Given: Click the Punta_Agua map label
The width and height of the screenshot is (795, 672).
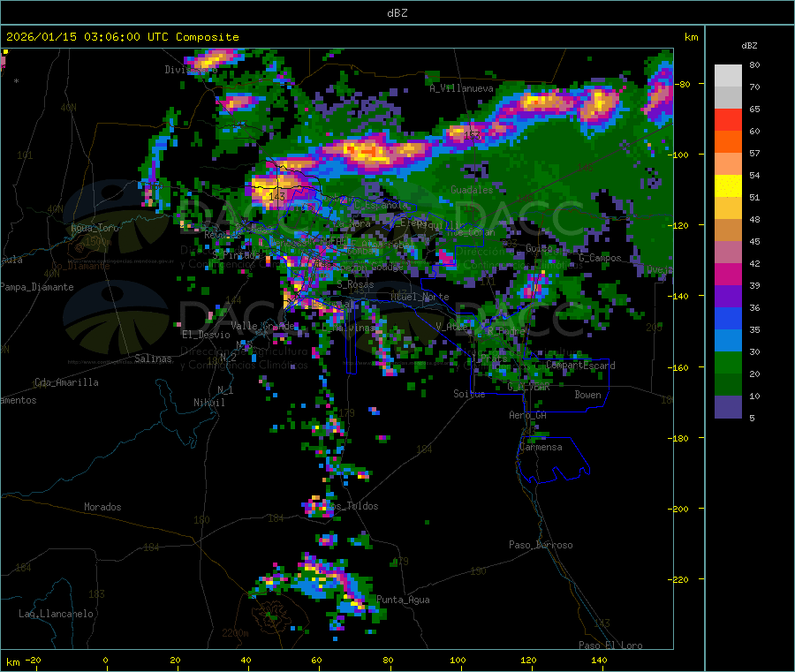Looking at the screenshot, I should coord(403,600).
